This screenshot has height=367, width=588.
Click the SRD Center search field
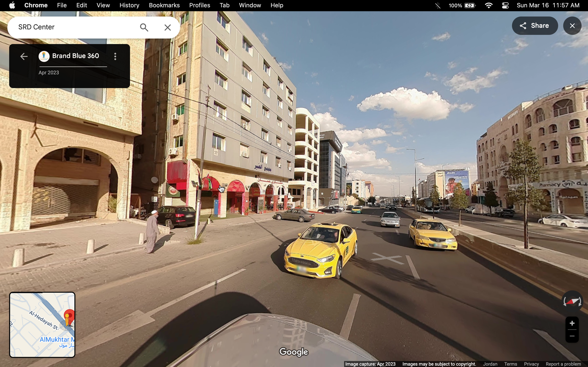pos(73,27)
